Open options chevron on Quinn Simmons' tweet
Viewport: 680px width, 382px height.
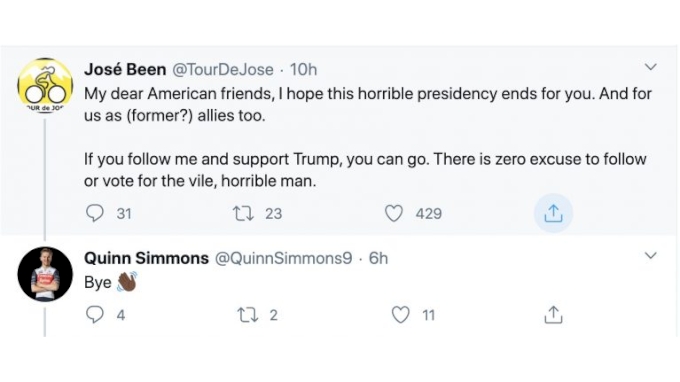click(651, 255)
